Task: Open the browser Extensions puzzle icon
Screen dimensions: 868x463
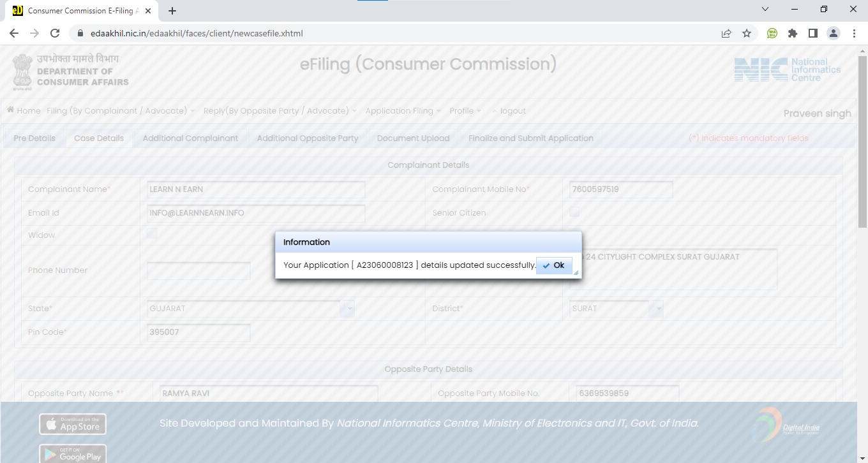Action: coord(793,33)
